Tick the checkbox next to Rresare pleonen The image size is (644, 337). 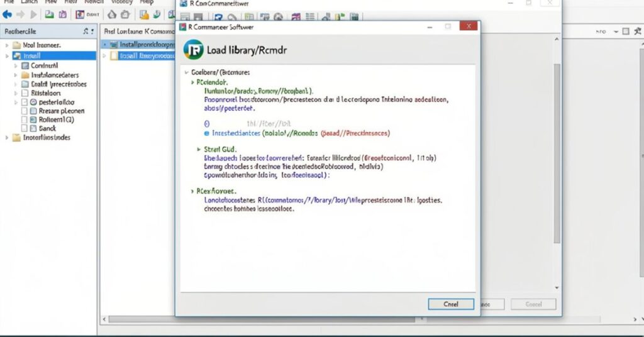point(25,111)
